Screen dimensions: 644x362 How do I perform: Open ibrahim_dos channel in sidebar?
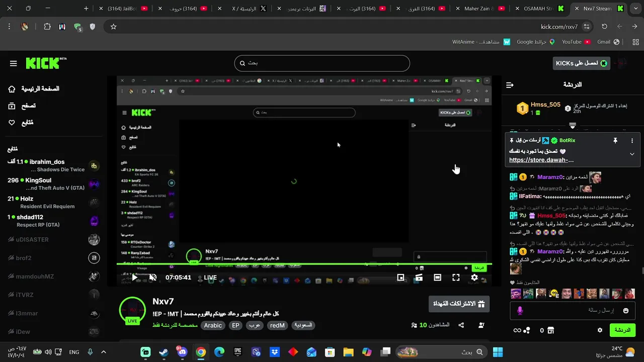53,165
